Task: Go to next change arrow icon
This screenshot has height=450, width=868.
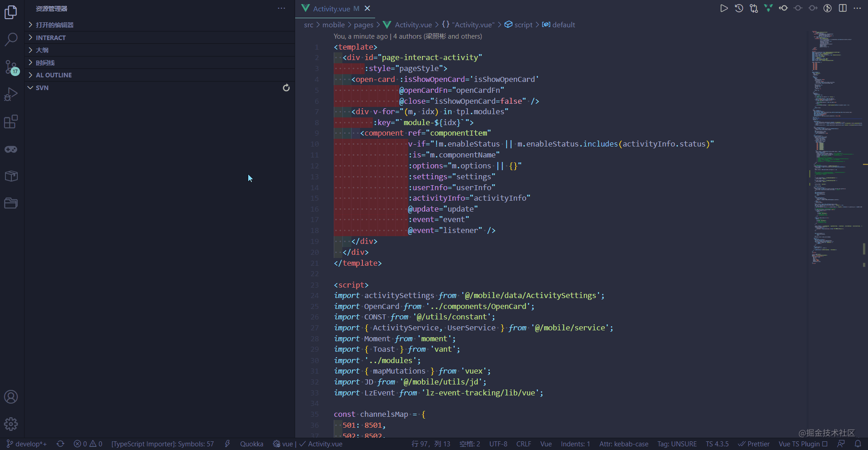Action: click(813, 8)
